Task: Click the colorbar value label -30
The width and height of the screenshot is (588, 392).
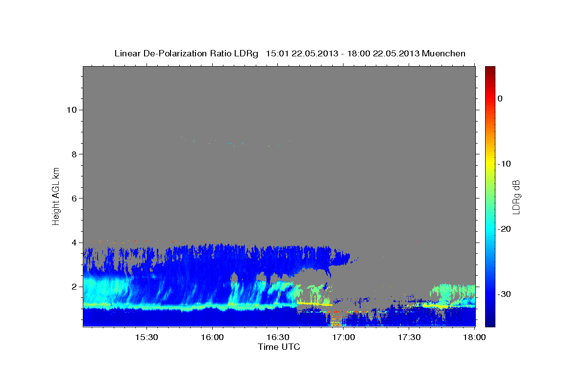Action: click(x=503, y=294)
